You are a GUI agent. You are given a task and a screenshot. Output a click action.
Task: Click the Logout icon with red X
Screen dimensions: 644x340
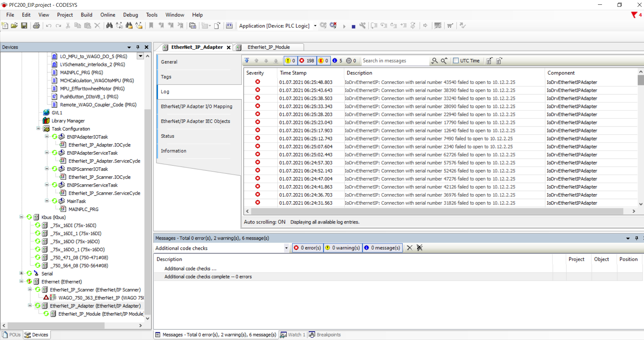tap(333, 26)
